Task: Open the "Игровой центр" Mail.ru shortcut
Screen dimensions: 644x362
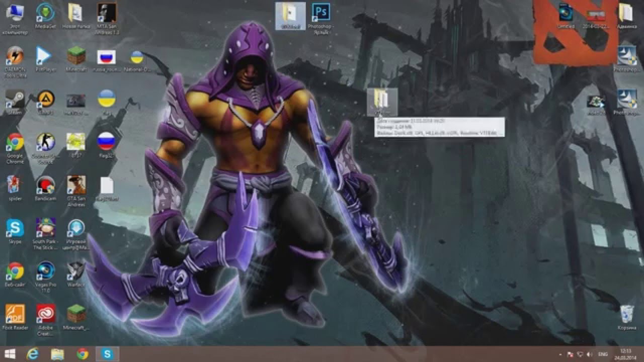Action: (76, 235)
